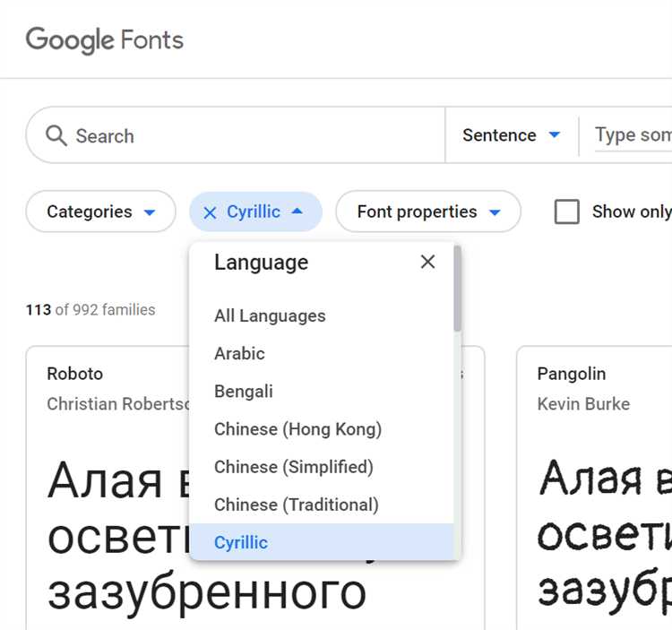Image resolution: width=672 pixels, height=630 pixels.
Task: Select Chinese (Traditional) language
Action: tap(296, 505)
